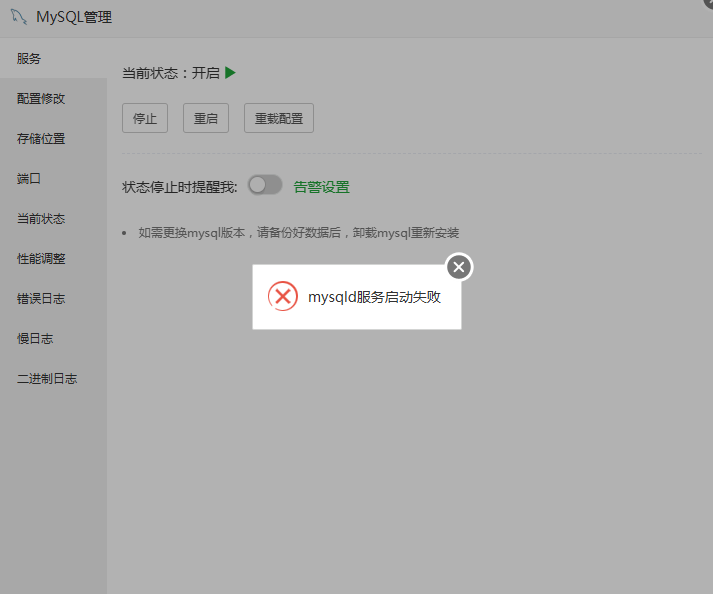Screen dimensions: 713x594
Task: Open the 配置修改 tab
Action: tap(53, 99)
